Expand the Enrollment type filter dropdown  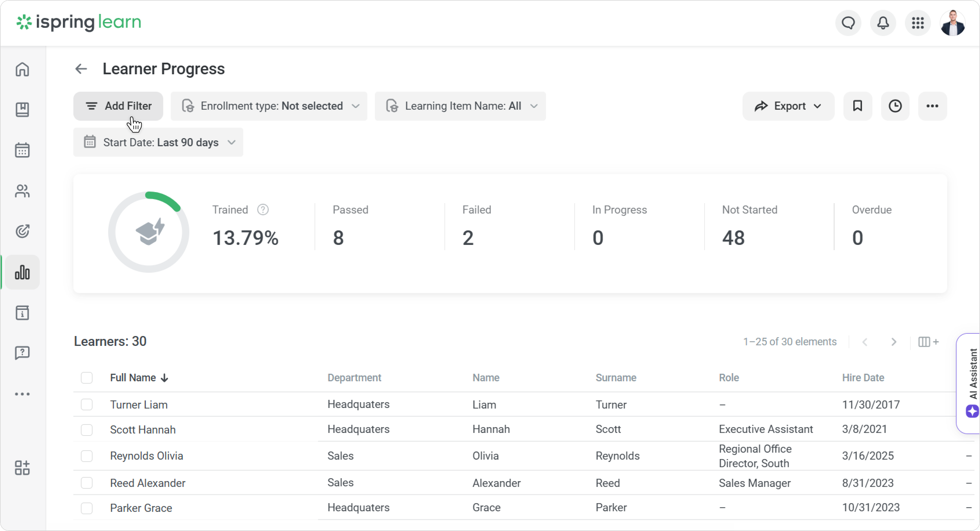[x=269, y=106]
